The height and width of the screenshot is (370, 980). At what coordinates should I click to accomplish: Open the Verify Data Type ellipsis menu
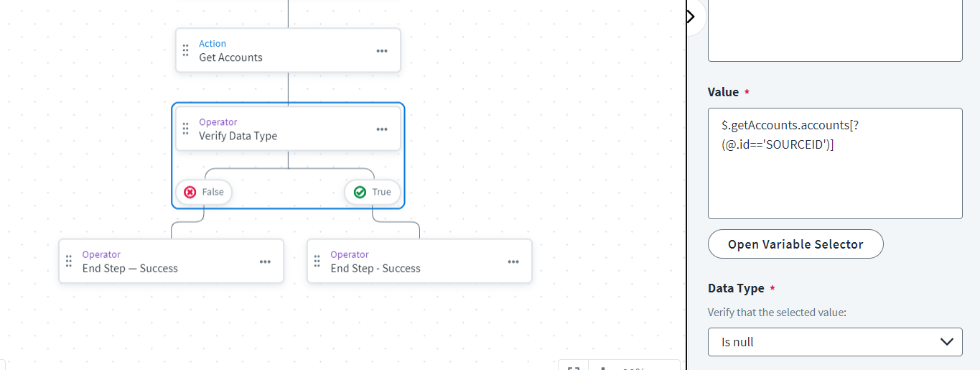pyautogui.click(x=382, y=129)
